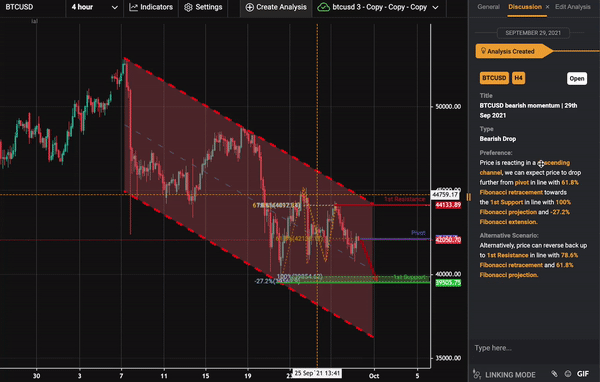Viewport: 600px width, 382px height.
Task: Click the linking mode chain icon
Action: (477, 374)
